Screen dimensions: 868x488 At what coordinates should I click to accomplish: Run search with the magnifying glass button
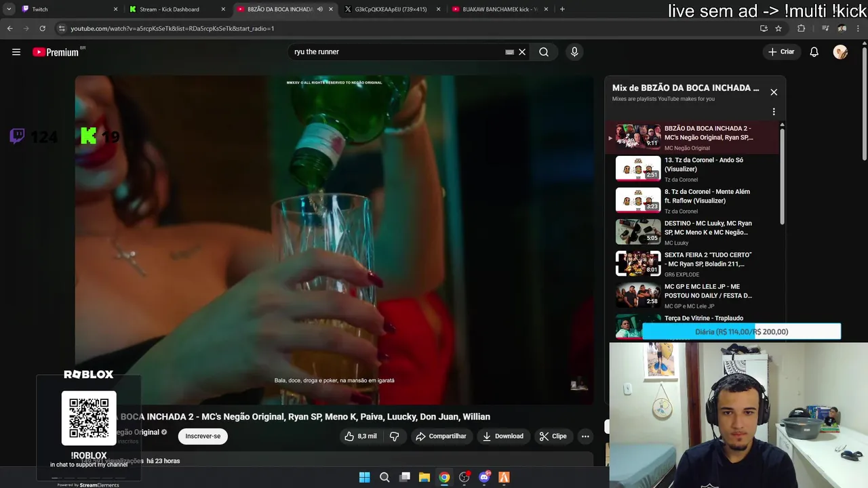tap(544, 52)
